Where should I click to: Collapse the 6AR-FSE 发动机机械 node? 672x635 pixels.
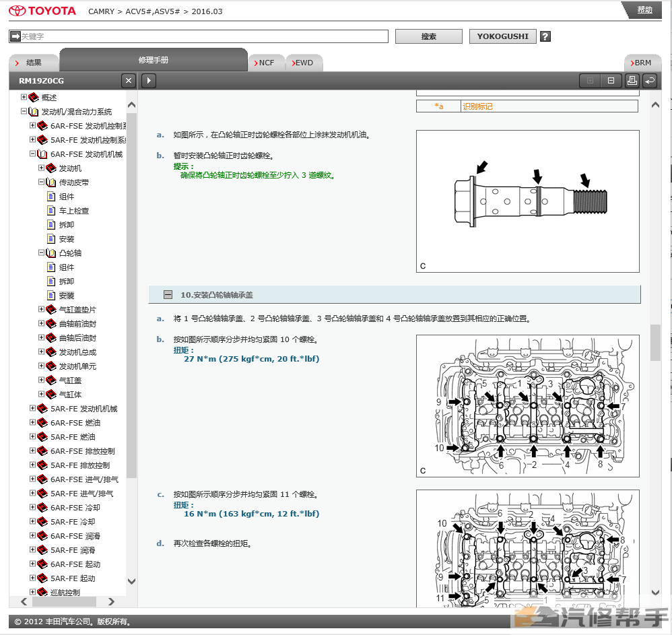pos(32,154)
